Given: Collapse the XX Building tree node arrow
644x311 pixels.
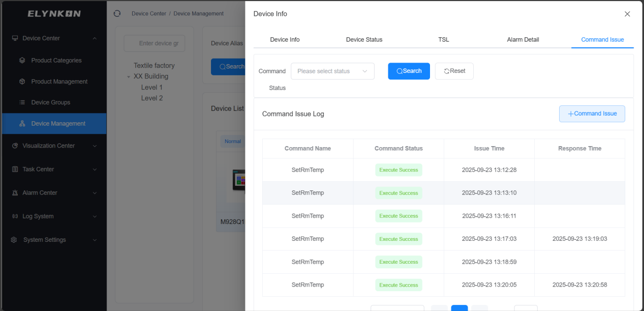Looking at the screenshot, I should click(129, 77).
